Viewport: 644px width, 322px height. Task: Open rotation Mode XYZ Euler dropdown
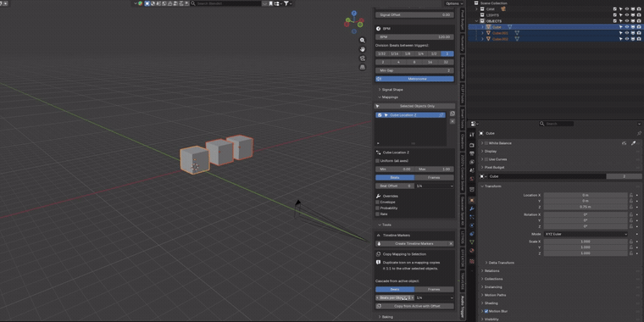[x=586, y=234]
